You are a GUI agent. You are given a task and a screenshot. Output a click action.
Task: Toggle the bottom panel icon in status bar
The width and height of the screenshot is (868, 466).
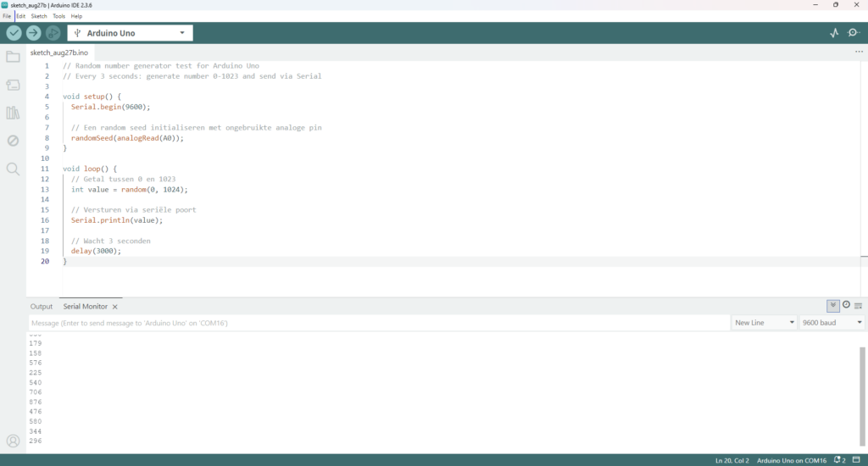point(856,460)
